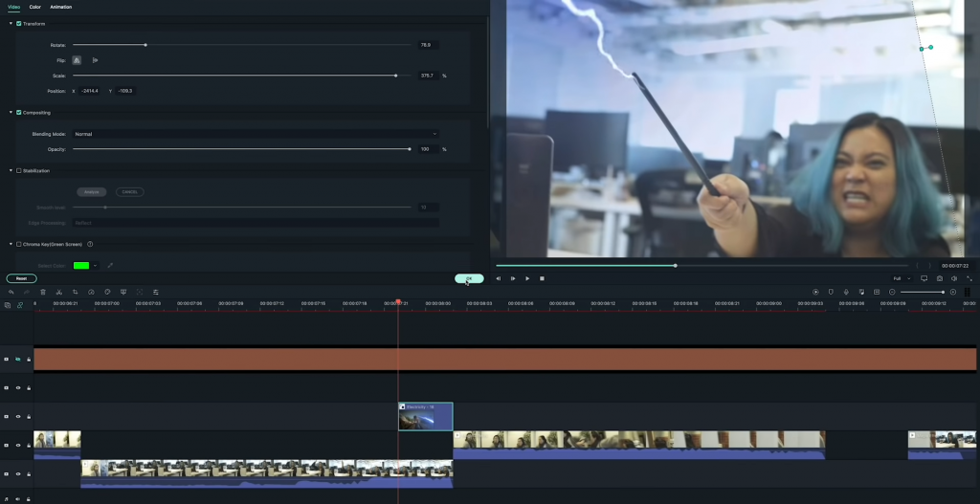The width and height of the screenshot is (980, 504).
Task: Select the Electricity clip on timeline
Action: click(425, 417)
